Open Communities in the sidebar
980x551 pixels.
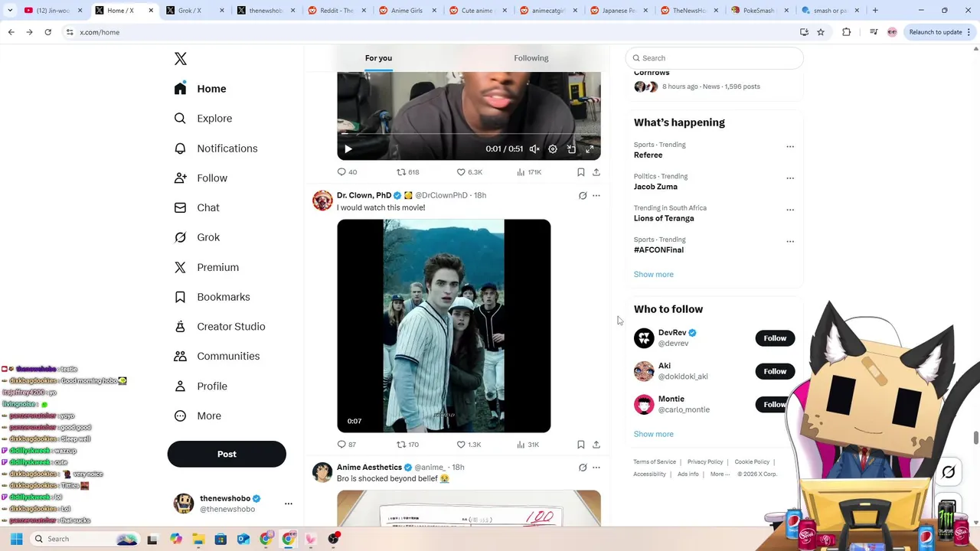(217, 357)
